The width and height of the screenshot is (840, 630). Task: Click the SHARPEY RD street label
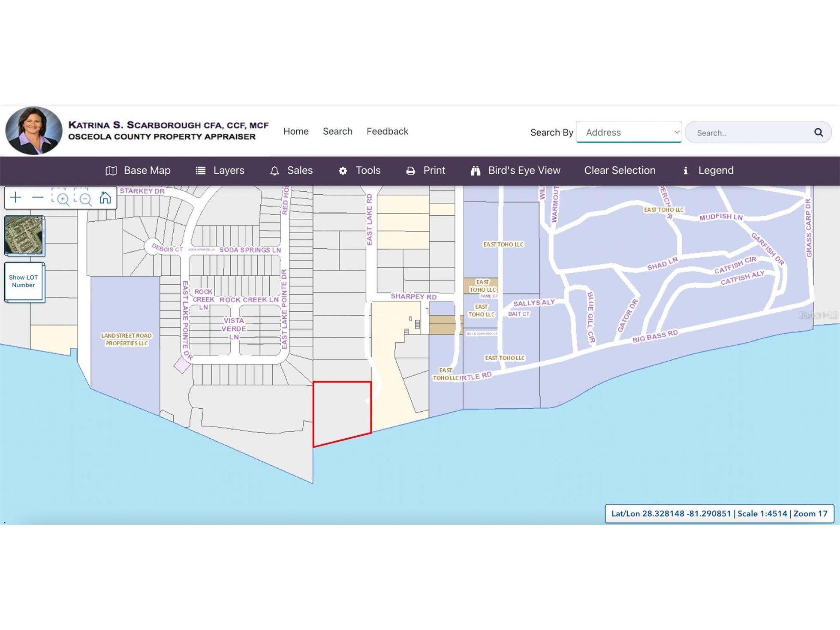pos(413,296)
